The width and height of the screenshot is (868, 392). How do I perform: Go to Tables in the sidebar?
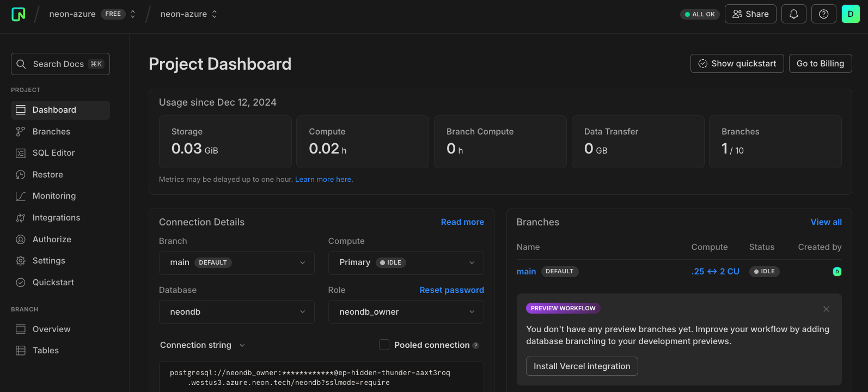(x=46, y=351)
